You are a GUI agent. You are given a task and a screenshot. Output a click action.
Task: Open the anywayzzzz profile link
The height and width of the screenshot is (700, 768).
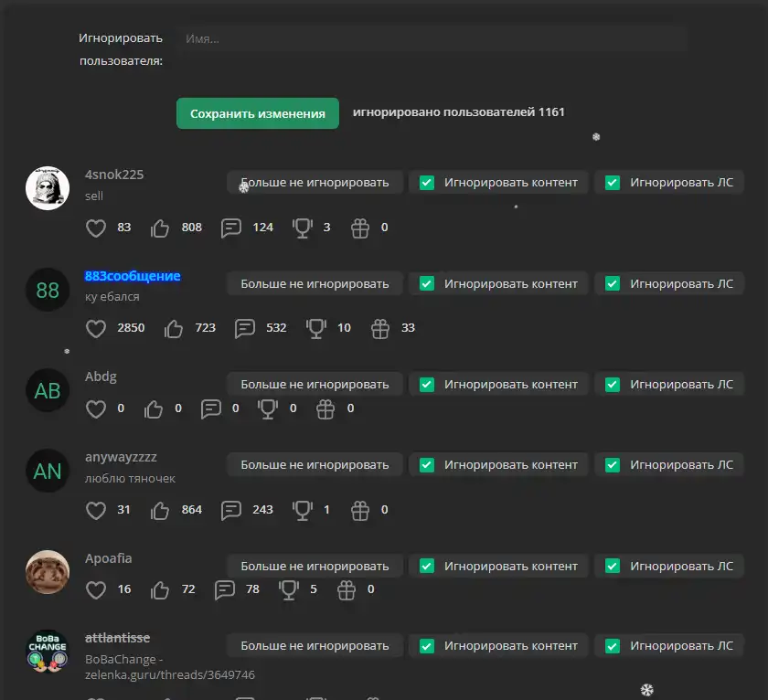121,457
